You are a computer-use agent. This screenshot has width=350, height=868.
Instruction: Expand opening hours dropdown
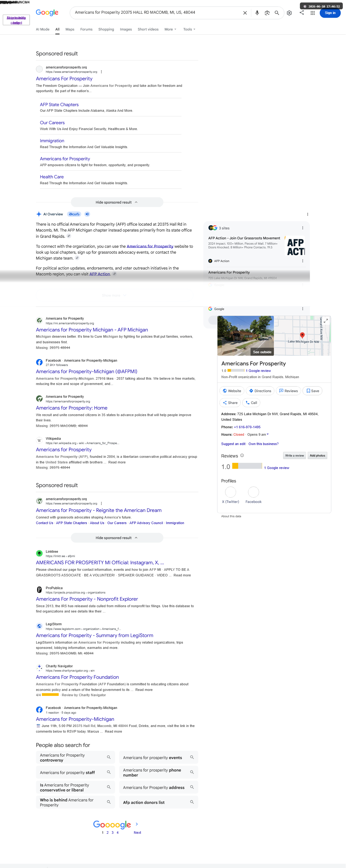point(268,434)
